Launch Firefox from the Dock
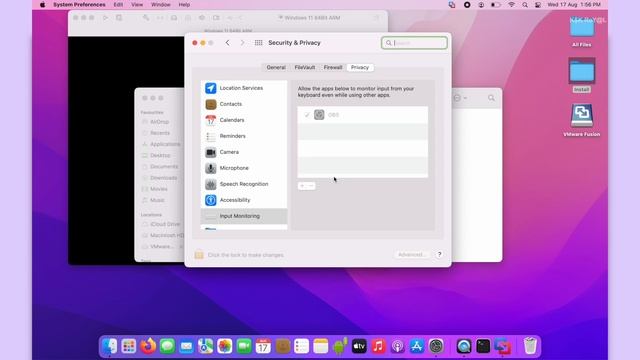Image resolution: width=640 pixels, height=360 pixels. point(148,346)
